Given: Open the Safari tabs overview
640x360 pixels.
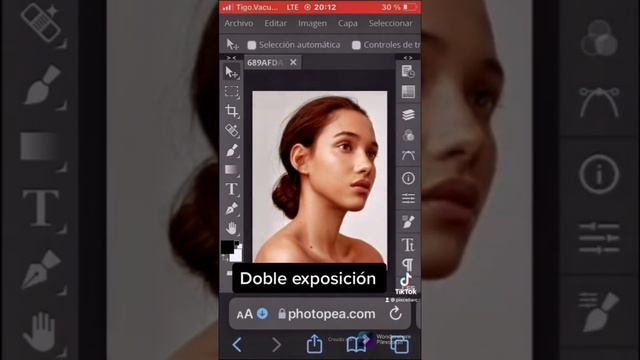Looking at the screenshot, I should pos(400,345).
